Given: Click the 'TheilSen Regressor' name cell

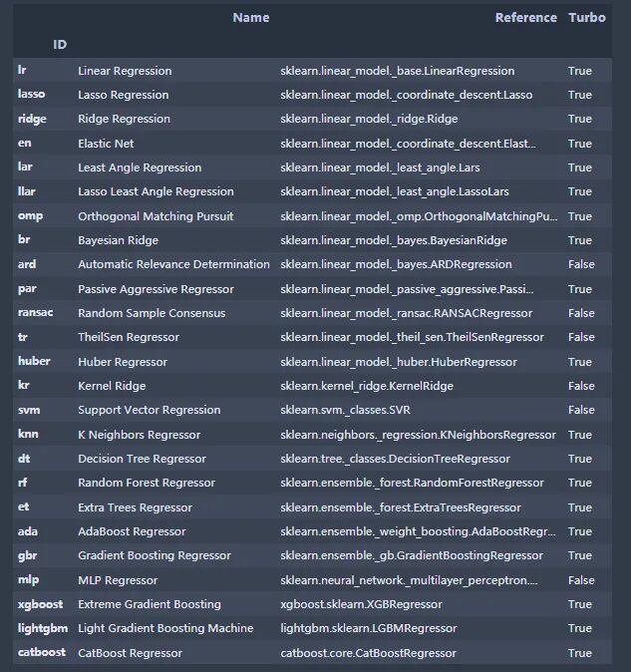Looking at the screenshot, I should pos(129,337).
